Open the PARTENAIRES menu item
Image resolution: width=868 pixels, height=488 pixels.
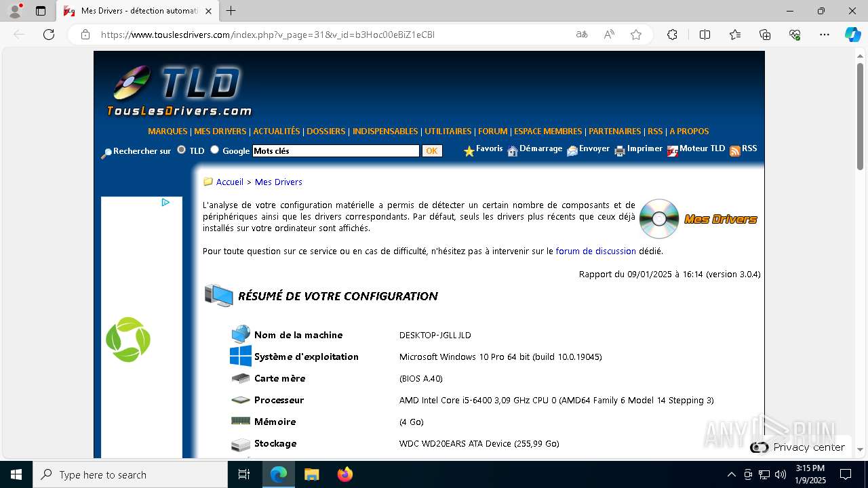point(615,131)
